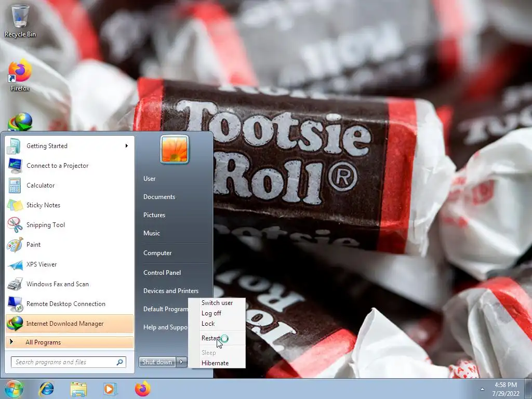Open Sticky Notes program
Image resolution: width=532 pixels, height=399 pixels.
[69, 205]
